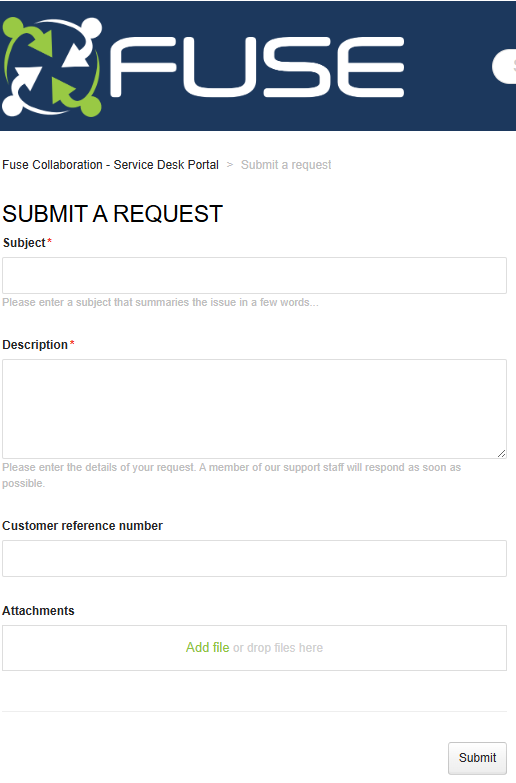Submit the request form
Viewport: 516px width, 783px height.
[477, 758]
